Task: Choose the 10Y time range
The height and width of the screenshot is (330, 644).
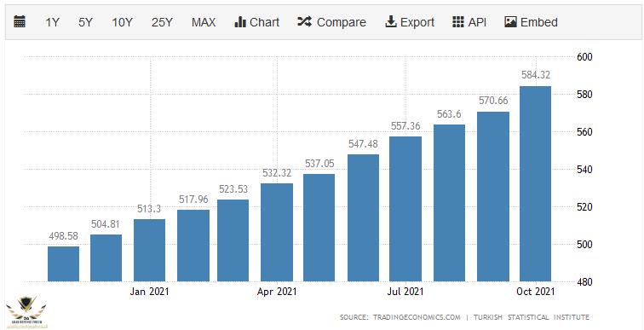Action: click(x=123, y=22)
